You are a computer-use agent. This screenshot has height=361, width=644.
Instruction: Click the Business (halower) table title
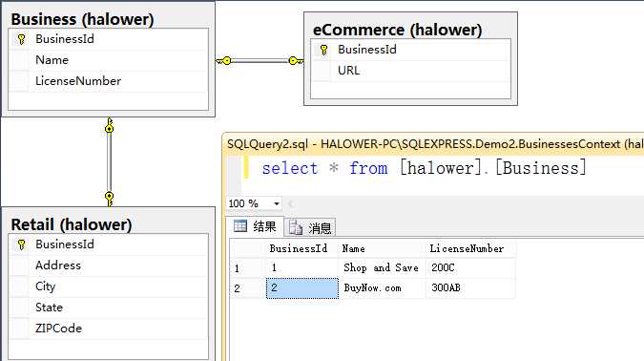[82, 19]
